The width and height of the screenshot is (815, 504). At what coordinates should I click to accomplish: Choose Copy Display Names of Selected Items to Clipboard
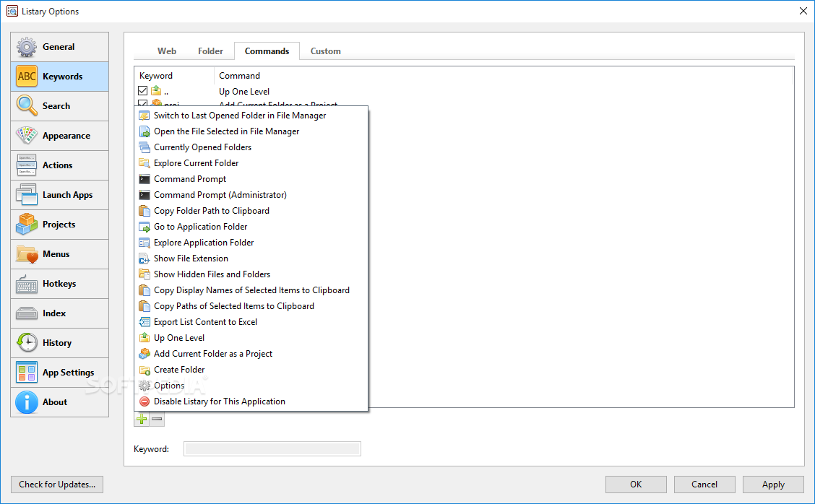(x=251, y=290)
